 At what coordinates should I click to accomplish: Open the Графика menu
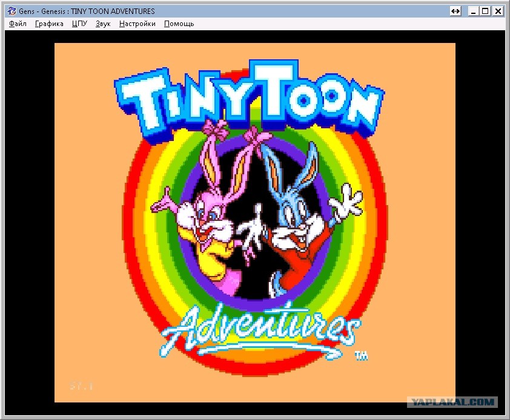coord(49,24)
